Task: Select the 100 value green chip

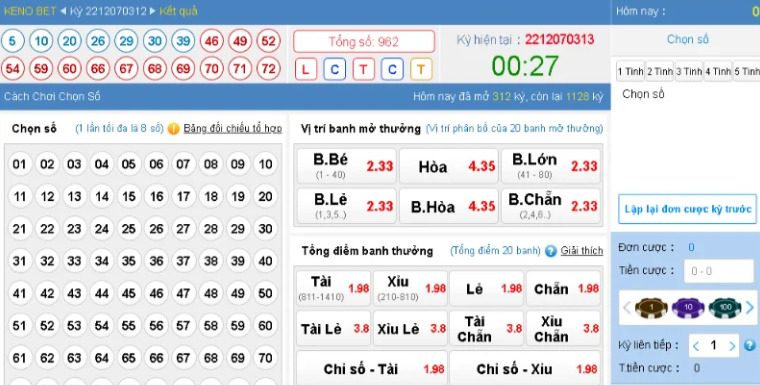Action: coord(725,307)
